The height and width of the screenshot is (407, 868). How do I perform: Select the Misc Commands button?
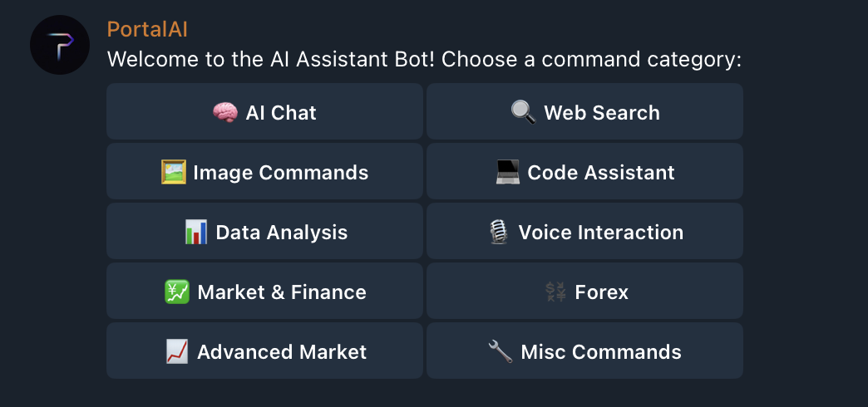tap(584, 350)
